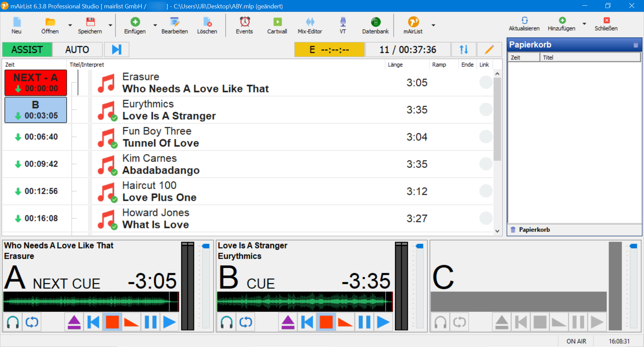The width and height of the screenshot is (644, 347).
Task: Open the Hinzufügen dropdown arrow
Action: point(584,24)
